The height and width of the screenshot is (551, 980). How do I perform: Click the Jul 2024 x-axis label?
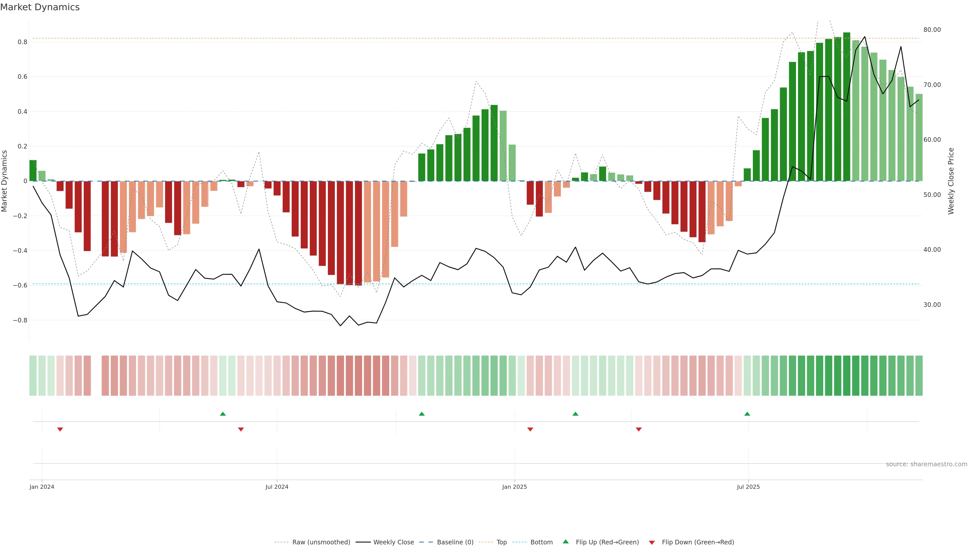(x=277, y=487)
